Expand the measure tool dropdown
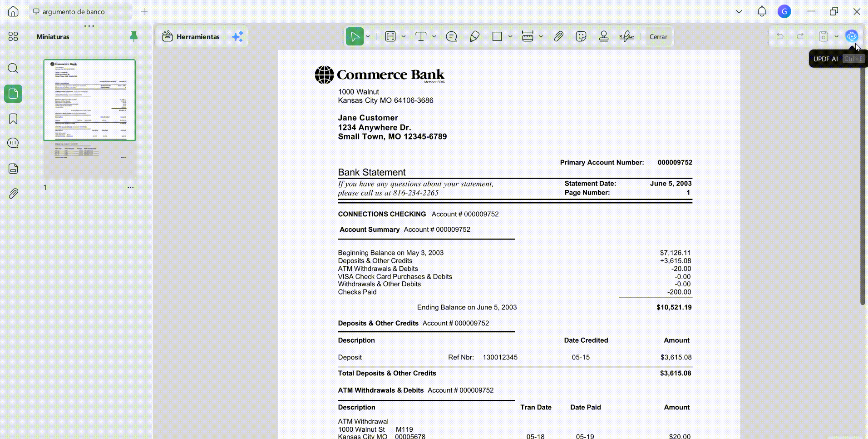The height and width of the screenshot is (439, 868). [x=541, y=36]
